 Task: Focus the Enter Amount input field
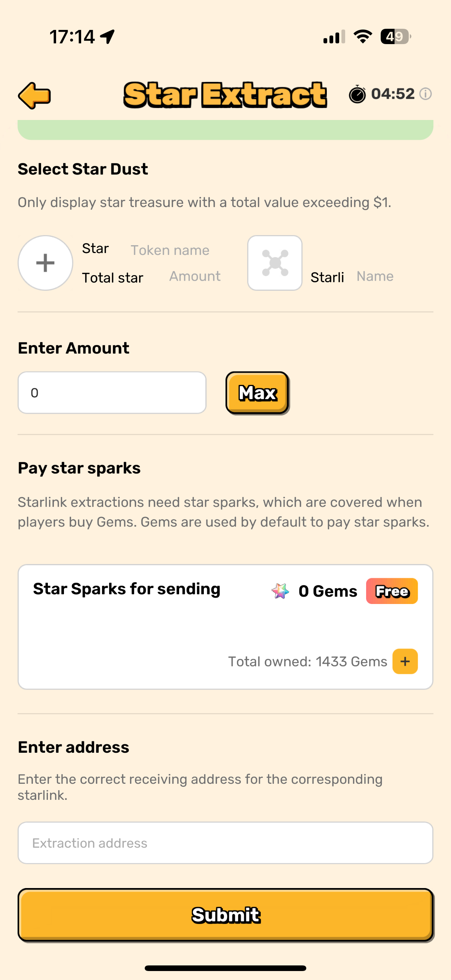tap(112, 392)
